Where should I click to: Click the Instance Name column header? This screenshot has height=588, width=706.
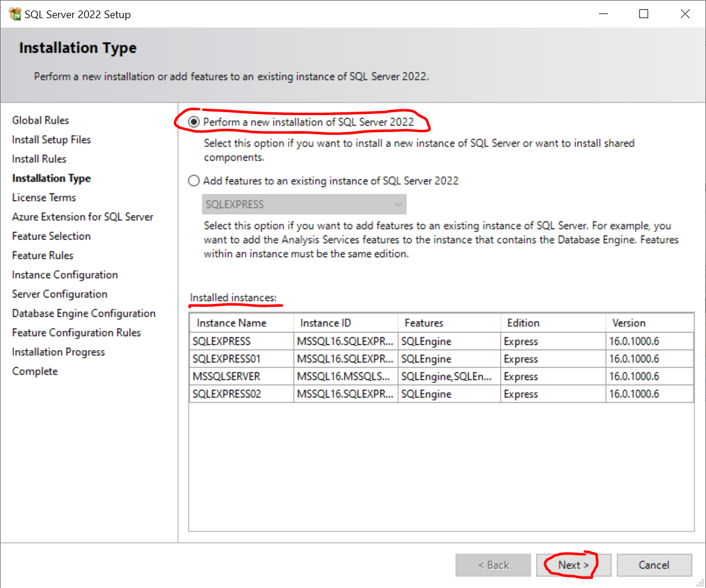242,323
